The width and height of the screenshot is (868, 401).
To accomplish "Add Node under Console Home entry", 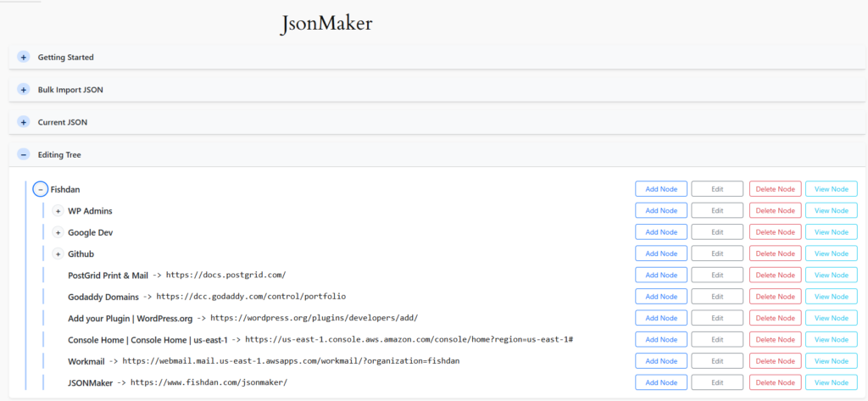I will pyautogui.click(x=661, y=339).
